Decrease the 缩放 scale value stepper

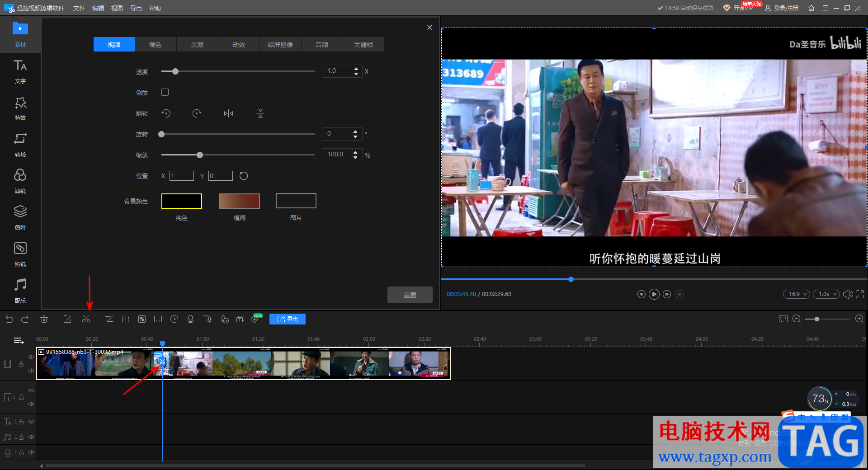pyautogui.click(x=355, y=157)
